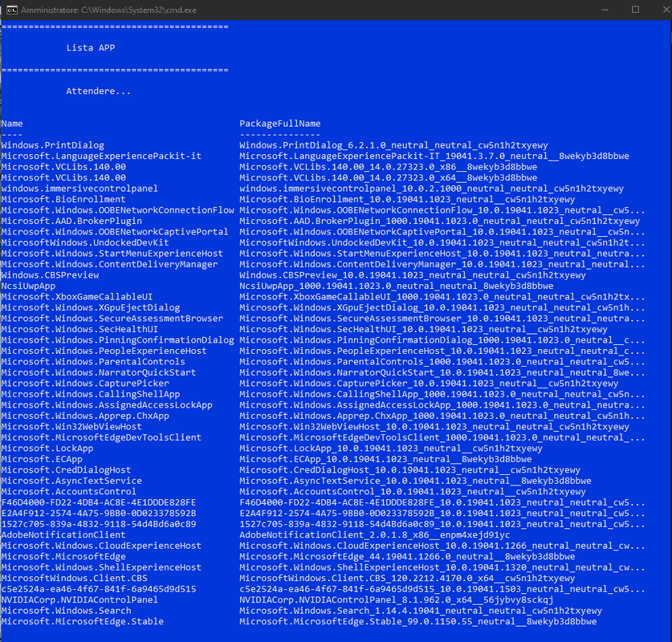Select 'Microsoft.MicrosoftEdgeDevToolsClient' in the Name column
The image size is (672, 642).
click(x=101, y=437)
